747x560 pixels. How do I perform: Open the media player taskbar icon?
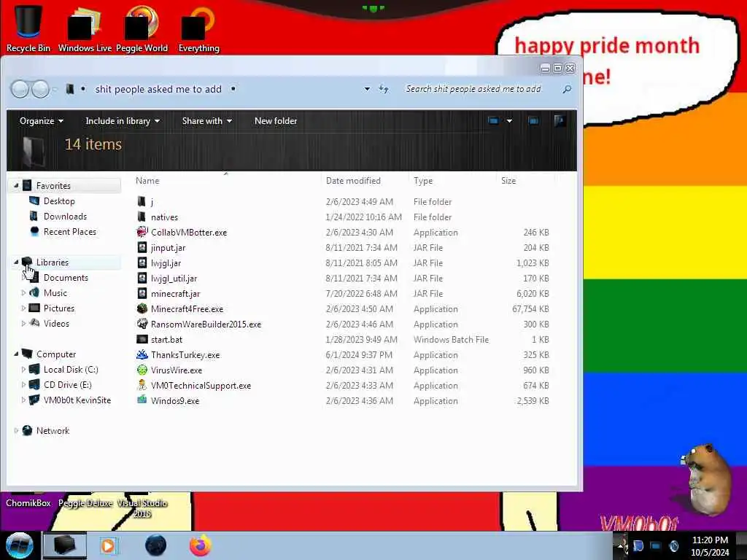coord(108,545)
